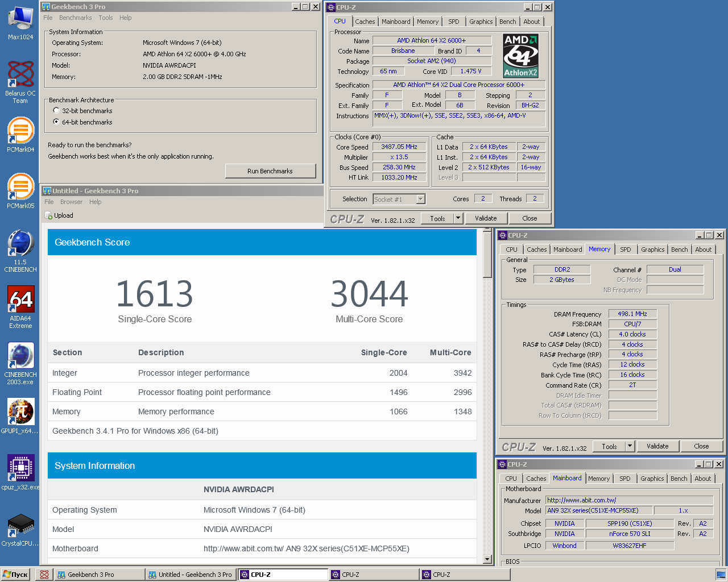Click Close button in CPU-Z CPU window
Screen dimensions: 728x582
[530, 218]
